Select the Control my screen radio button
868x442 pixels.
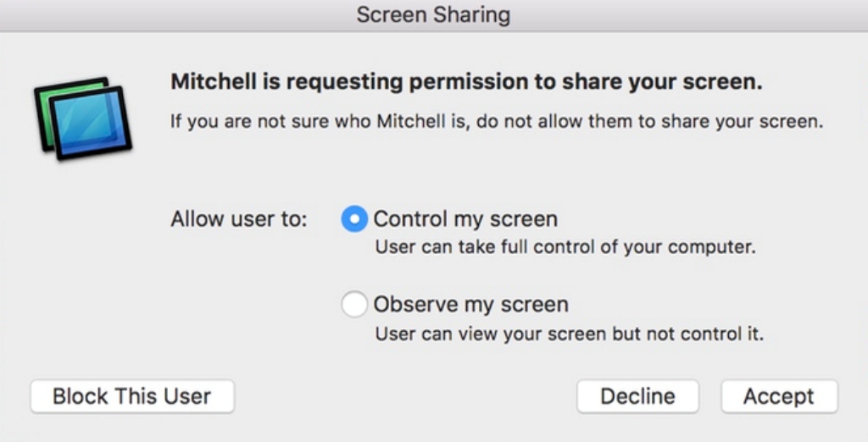point(354,219)
